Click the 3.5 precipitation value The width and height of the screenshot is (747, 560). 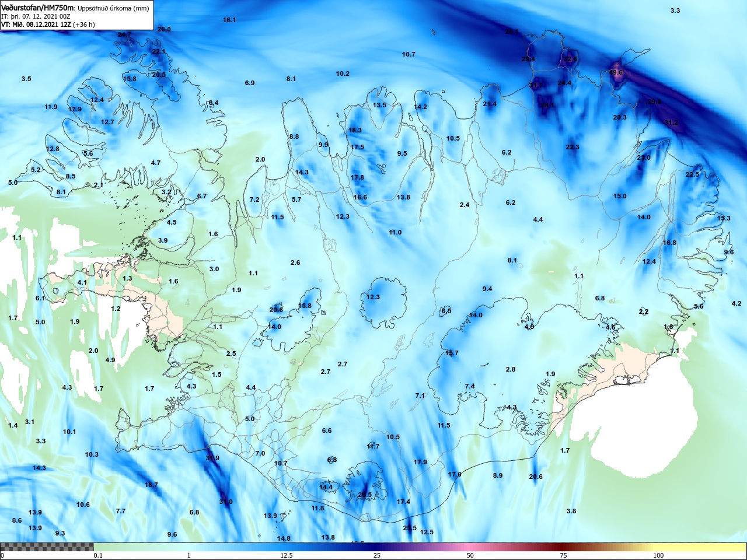26,79
